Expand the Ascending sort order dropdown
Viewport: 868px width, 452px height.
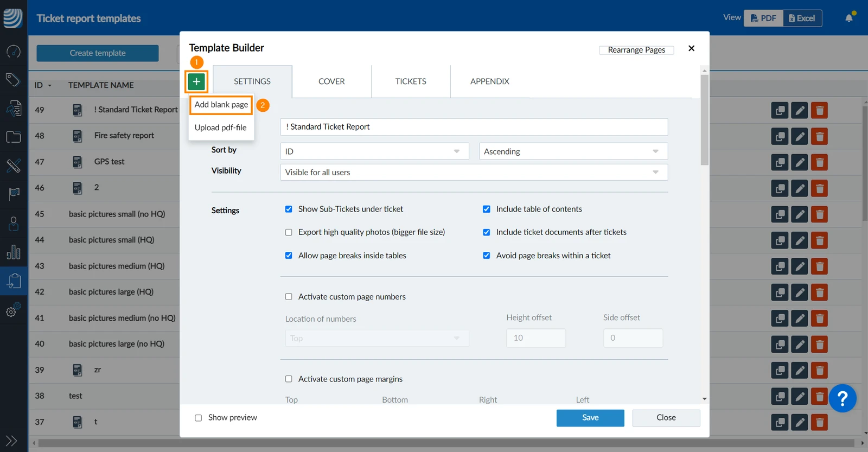[x=573, y=151]
